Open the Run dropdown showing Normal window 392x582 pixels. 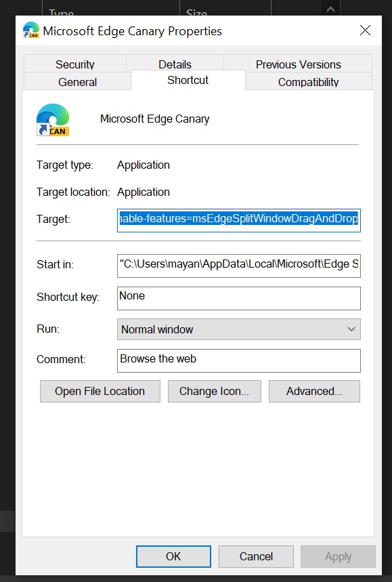click(x=238, y=329)
